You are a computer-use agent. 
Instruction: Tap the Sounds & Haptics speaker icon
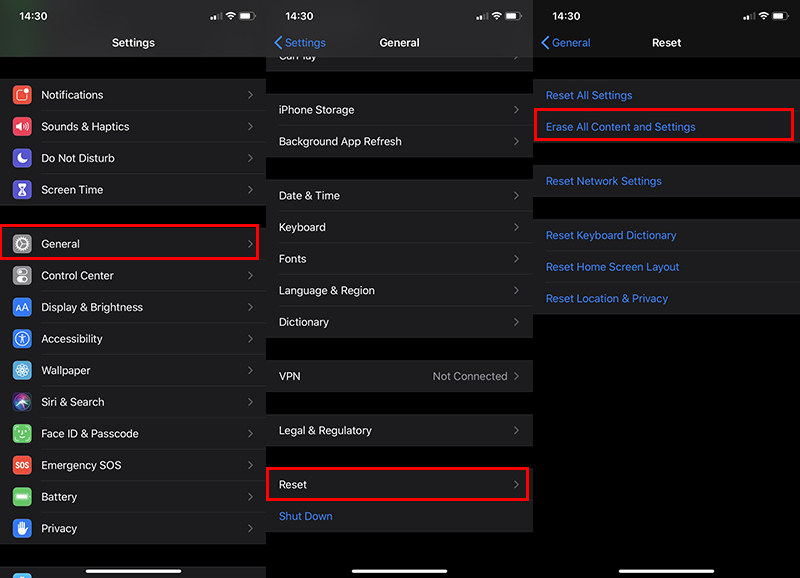22,127
